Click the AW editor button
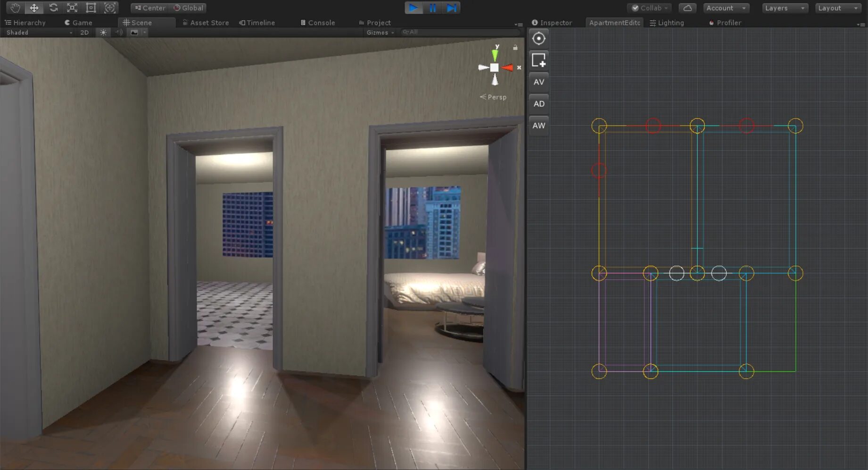 click(538, 126)
